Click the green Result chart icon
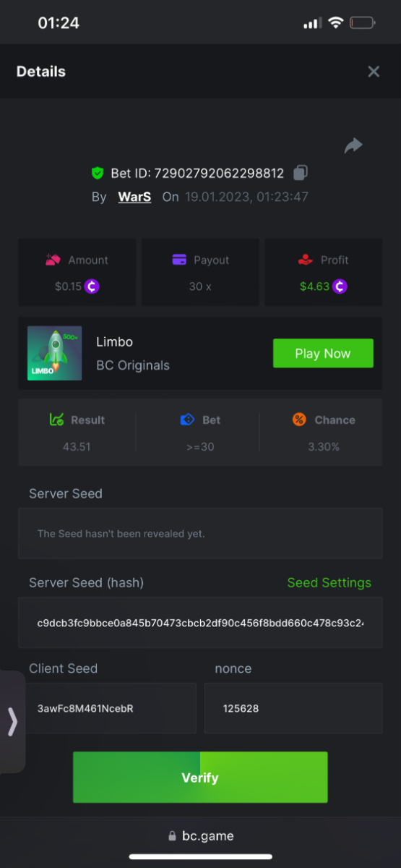This screenshot has height=868, width=401. [x=56, y=420]
